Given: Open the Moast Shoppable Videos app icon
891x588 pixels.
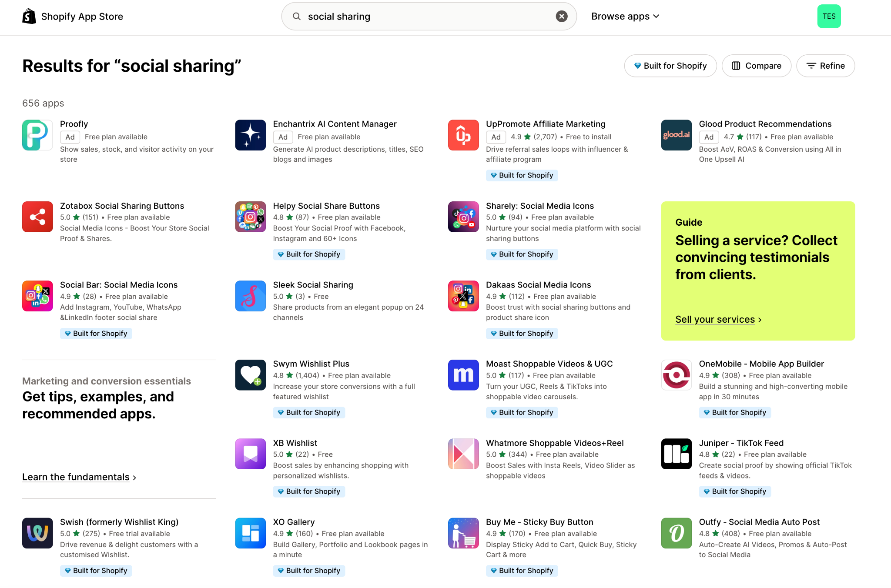Looking at the screenshot, I should point(463,375).
